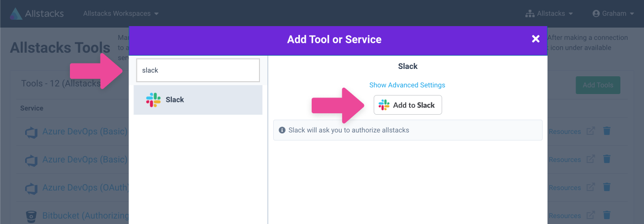Screen dimensions: 644x224
Task: Select the Slack entry in the results list
Action: (198, 100)
